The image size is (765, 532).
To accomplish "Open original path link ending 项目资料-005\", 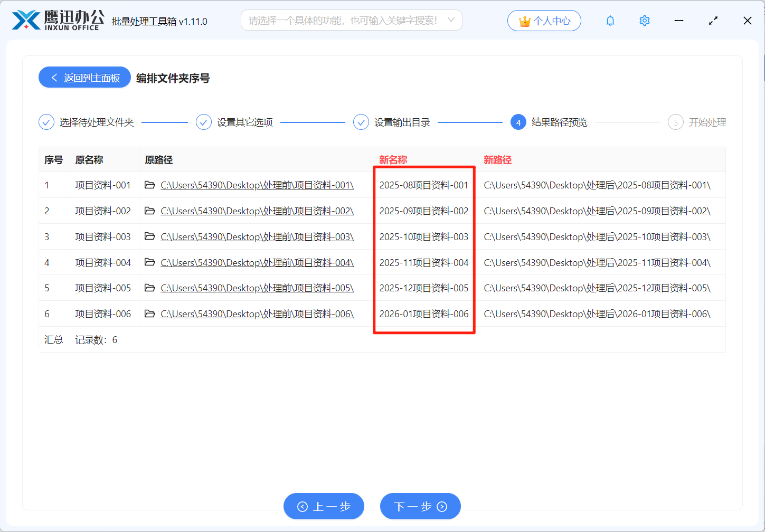I will click(257, 288).
